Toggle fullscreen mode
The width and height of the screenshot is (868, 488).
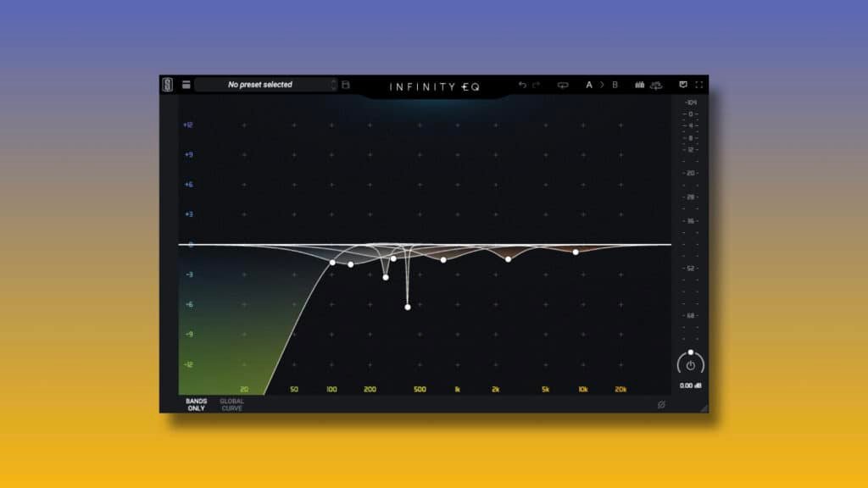pyautogui.click(x=699, y=85)
